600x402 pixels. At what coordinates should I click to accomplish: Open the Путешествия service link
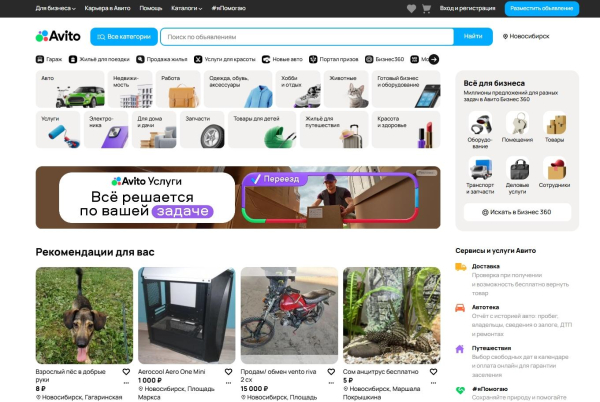491,348
